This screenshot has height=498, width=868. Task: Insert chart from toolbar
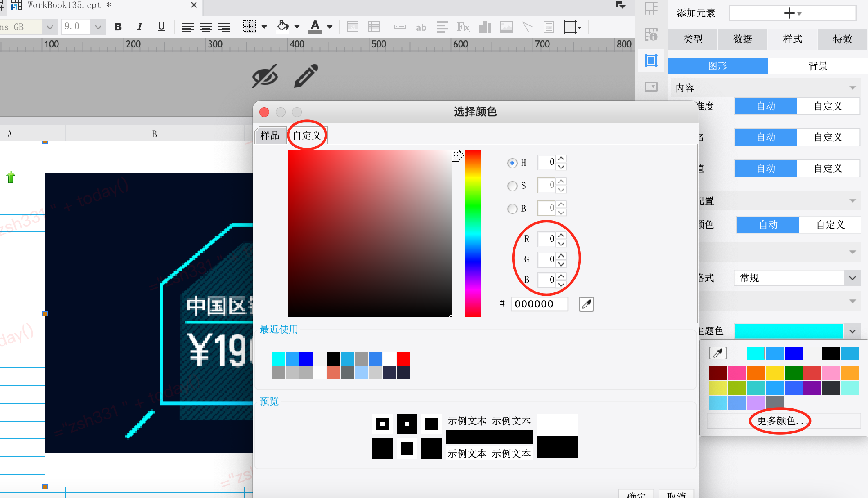click(485, 27)
